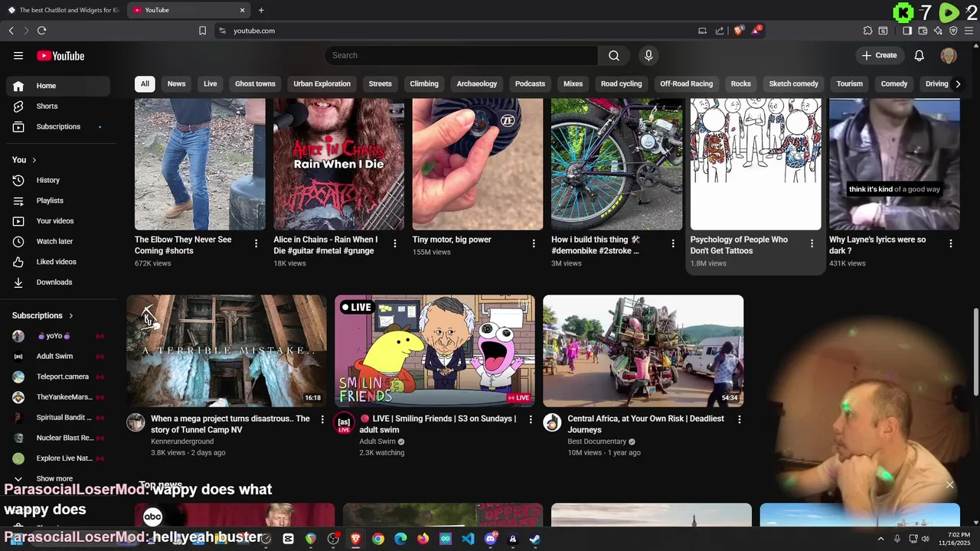Open History in the sidebar
This screenshot has height=551, width=980.
59,180
